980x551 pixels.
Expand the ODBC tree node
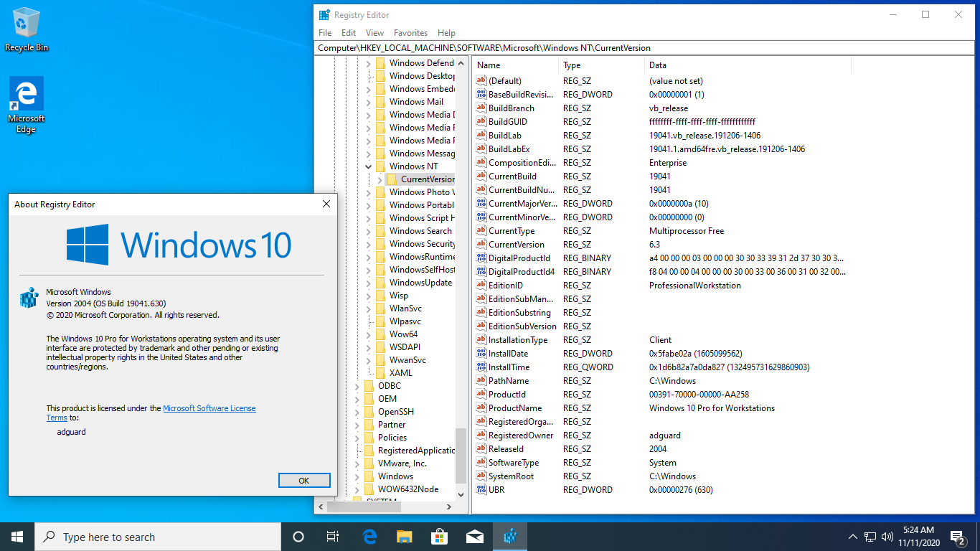[x=357, y=386]
